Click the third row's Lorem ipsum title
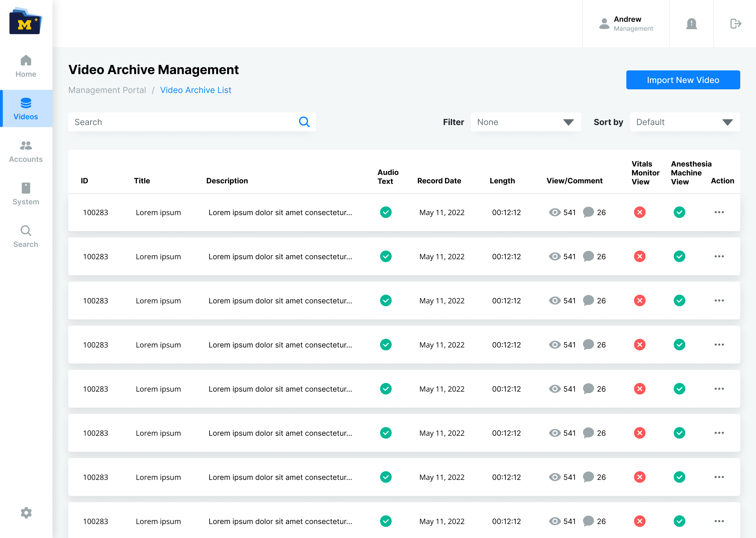The width and height of the screenshot is (756, 538). pyautogui.click(x=158, y=301)
